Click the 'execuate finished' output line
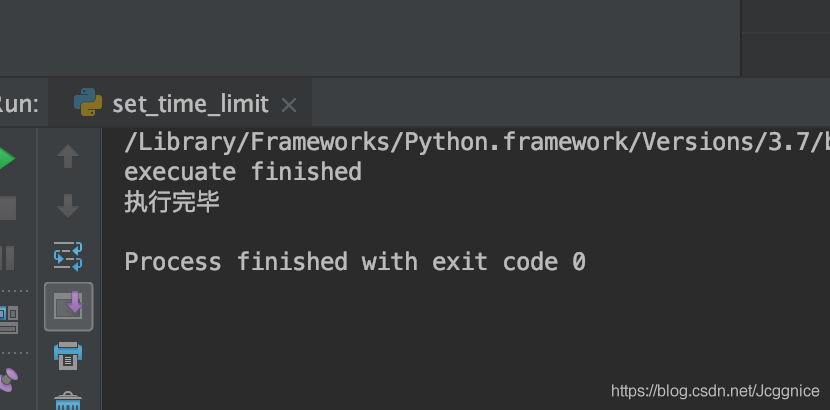 (x=243, y=172)
